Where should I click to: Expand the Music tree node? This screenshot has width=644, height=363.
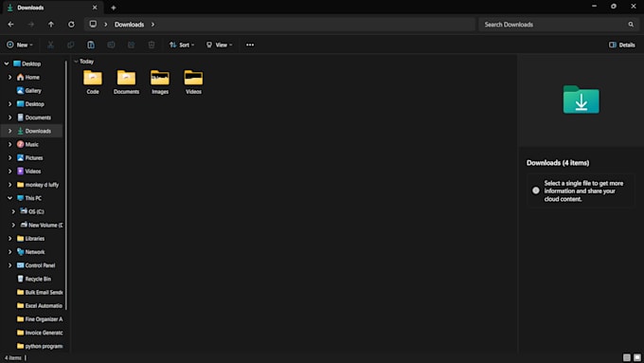9,144
